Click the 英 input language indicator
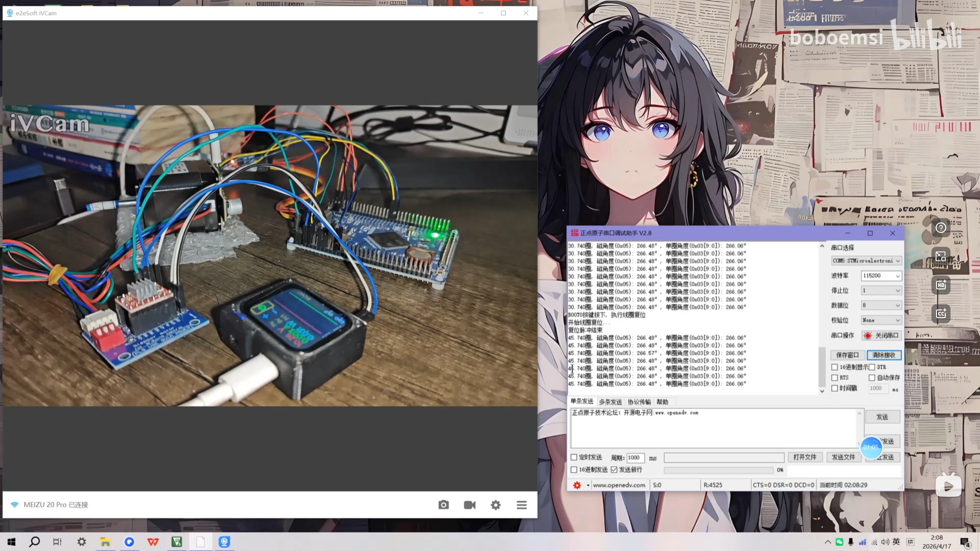Viewport: 980px width, 551px height. tap(897, 542)
